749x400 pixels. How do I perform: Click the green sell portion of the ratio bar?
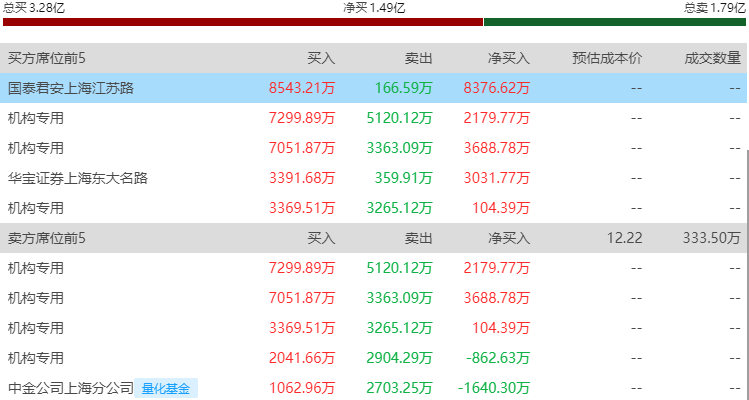[615, 22]
